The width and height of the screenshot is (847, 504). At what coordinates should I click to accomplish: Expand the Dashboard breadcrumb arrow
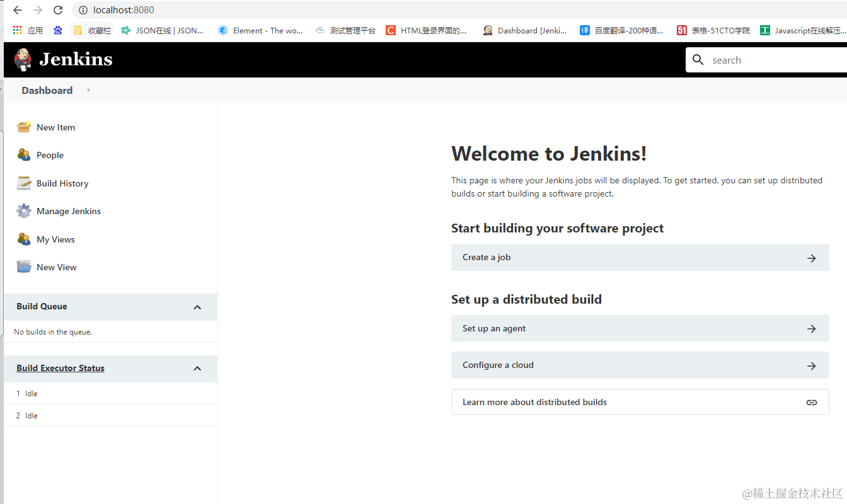pyautogui.click(x=89, y=90)
